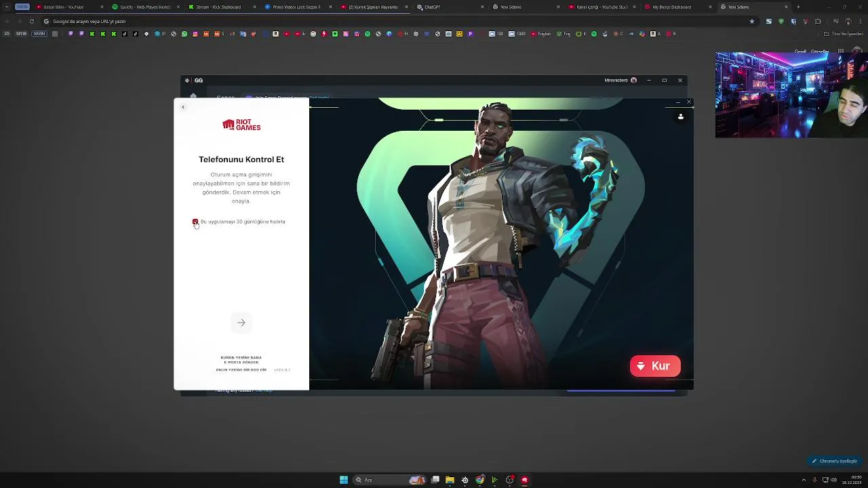The width and height of the screenshot is (868, 488).
Task: Open Google Chrome from the taskbar
Action: pos(480,480)
